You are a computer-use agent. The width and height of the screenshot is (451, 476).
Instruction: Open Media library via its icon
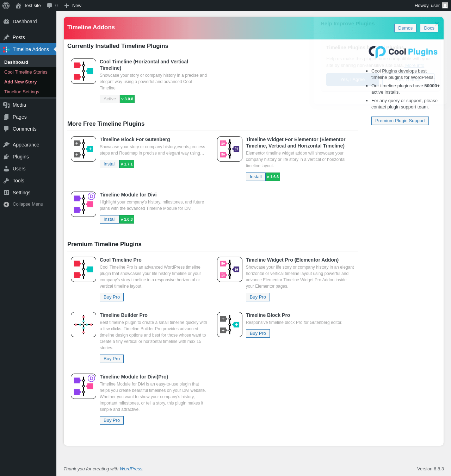point(6,105)
